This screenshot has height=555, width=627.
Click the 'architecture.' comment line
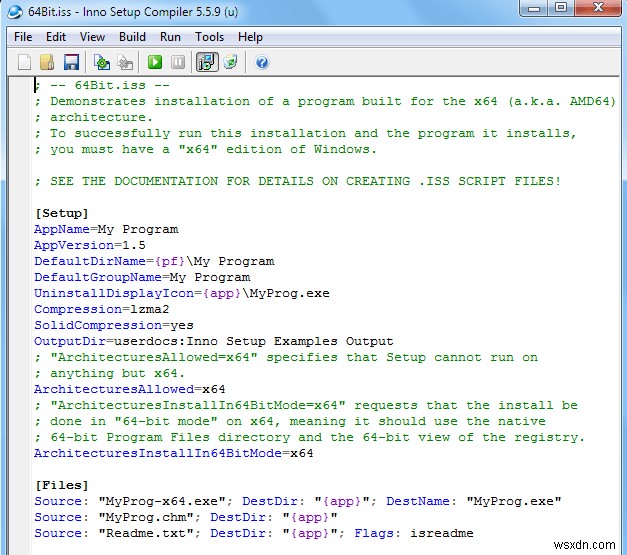tap(94, 118)
